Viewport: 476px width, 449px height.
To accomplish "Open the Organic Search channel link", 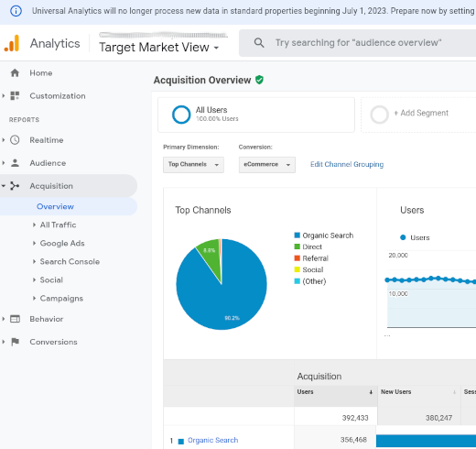I will (x=212, y=440).
